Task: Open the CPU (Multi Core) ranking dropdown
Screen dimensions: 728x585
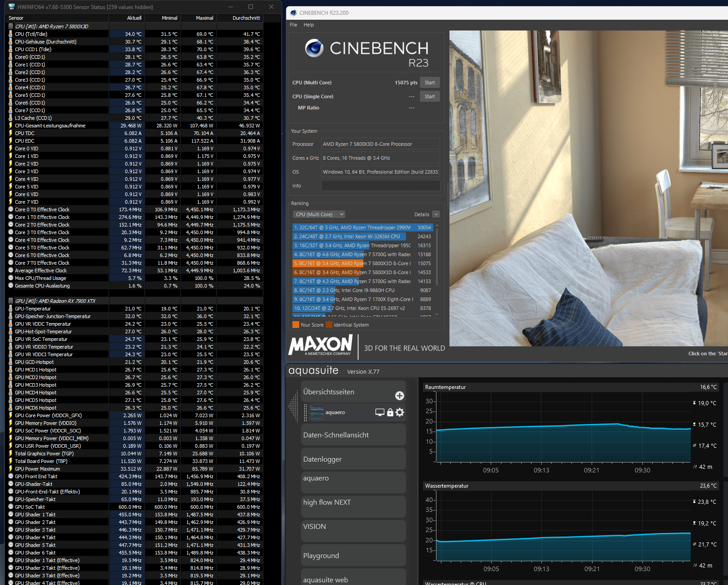Action: point(319,214)
